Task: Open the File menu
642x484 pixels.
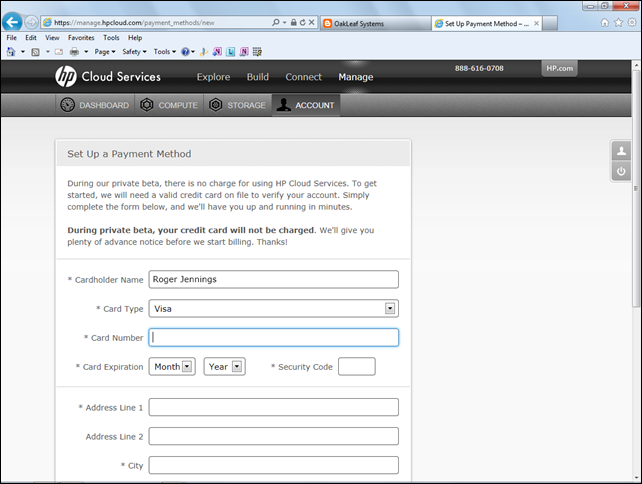Action: (x=11, y=38)
